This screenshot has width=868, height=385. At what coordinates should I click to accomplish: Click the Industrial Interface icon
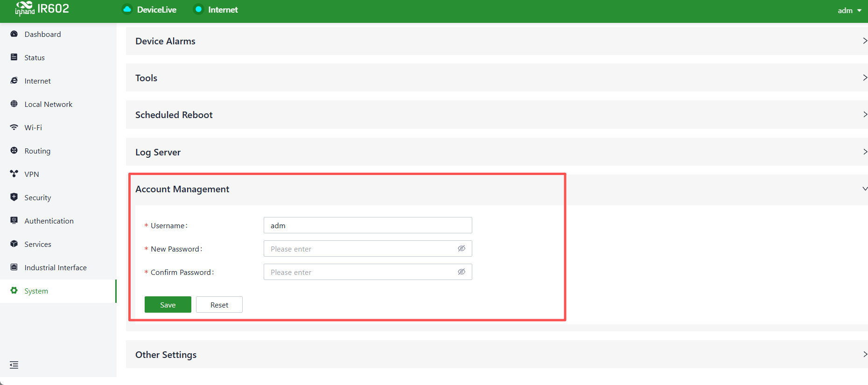coord(14,267)
